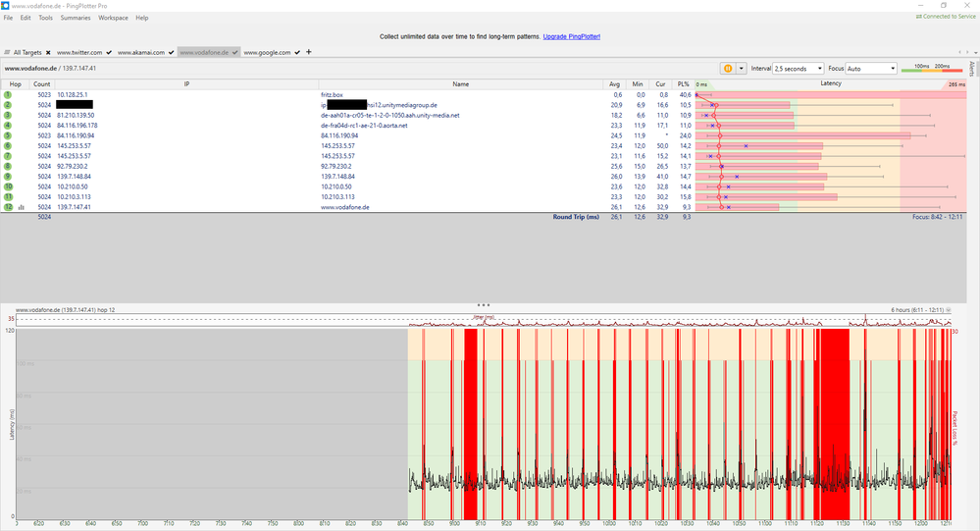Open the Workspace menu
The image size is (980, 531).
[113, 18]
